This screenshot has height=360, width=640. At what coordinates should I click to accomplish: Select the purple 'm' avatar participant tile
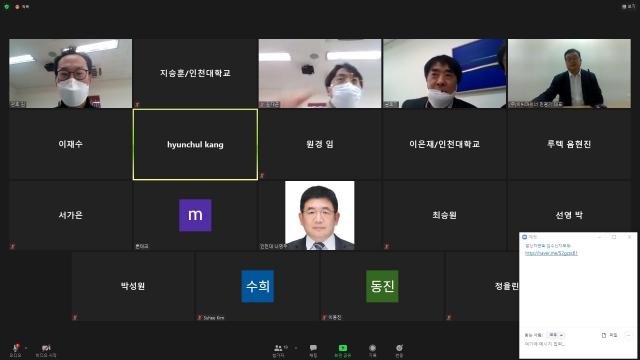click(x=195, y=215)
